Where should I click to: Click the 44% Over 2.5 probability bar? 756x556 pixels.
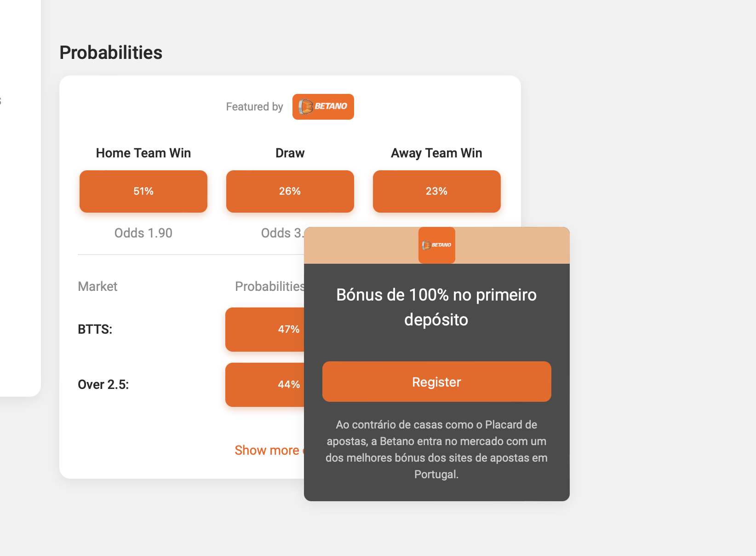[x=276, y=384]
